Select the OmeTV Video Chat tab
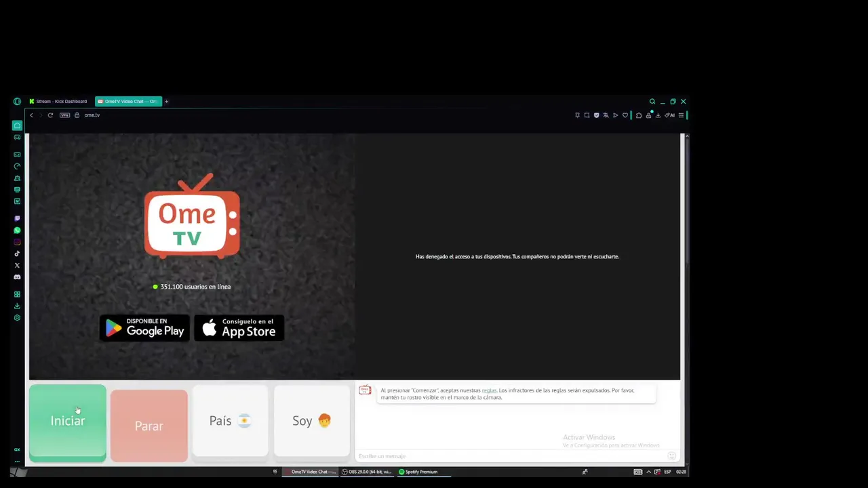This screenshot has width=868, height=488. tap(128, 102)
